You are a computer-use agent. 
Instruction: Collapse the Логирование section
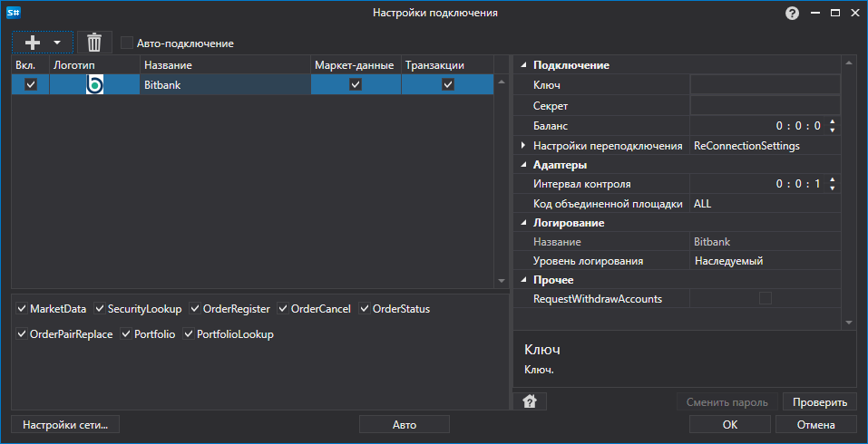(x=523, y=224)
